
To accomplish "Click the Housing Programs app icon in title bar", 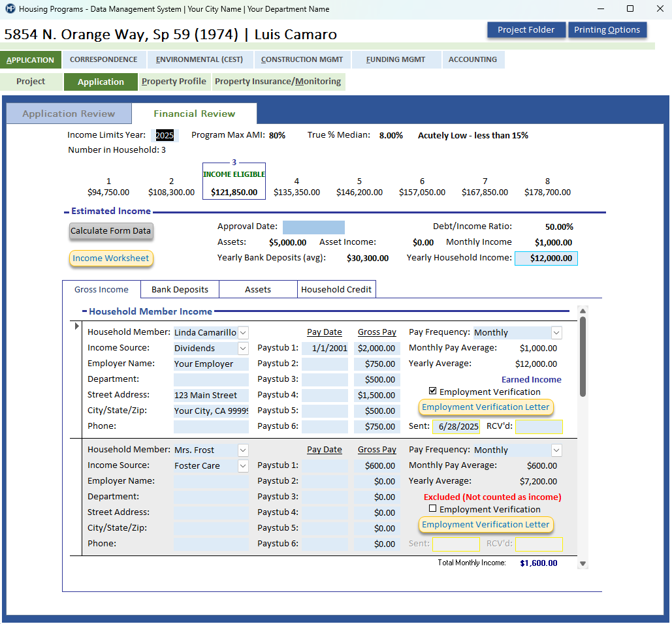I will [10, 8].
